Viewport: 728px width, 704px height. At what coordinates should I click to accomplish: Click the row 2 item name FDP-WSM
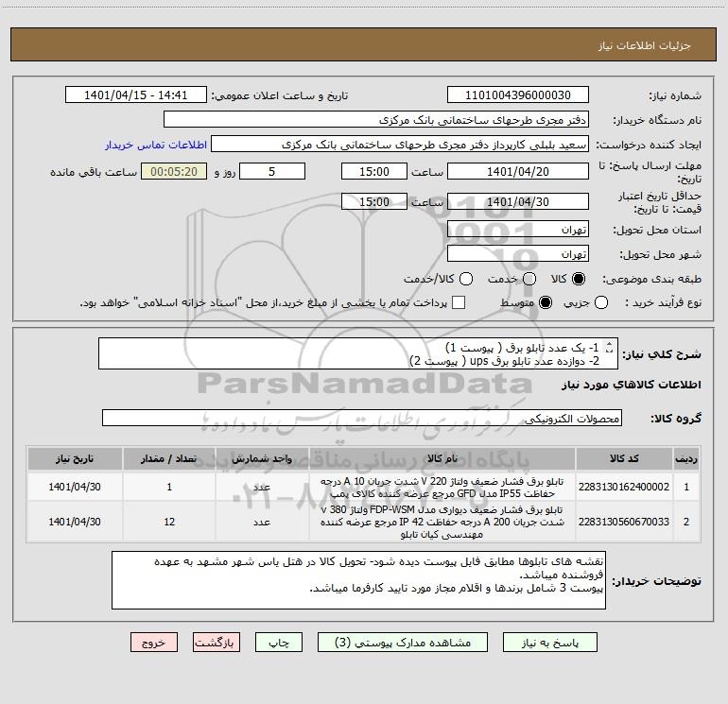click(x=442, y=522)
